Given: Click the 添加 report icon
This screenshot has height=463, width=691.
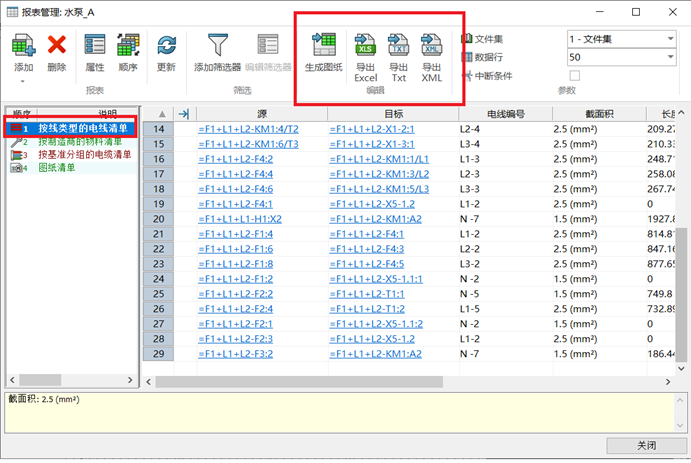Looking at the screenshot, I should click(x=23, y=46).
